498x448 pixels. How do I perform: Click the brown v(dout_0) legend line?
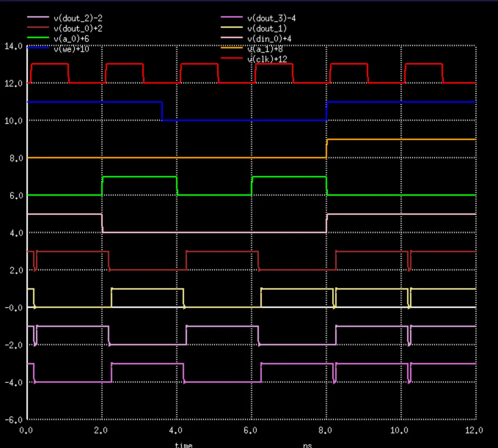click(x=38, y=28)
